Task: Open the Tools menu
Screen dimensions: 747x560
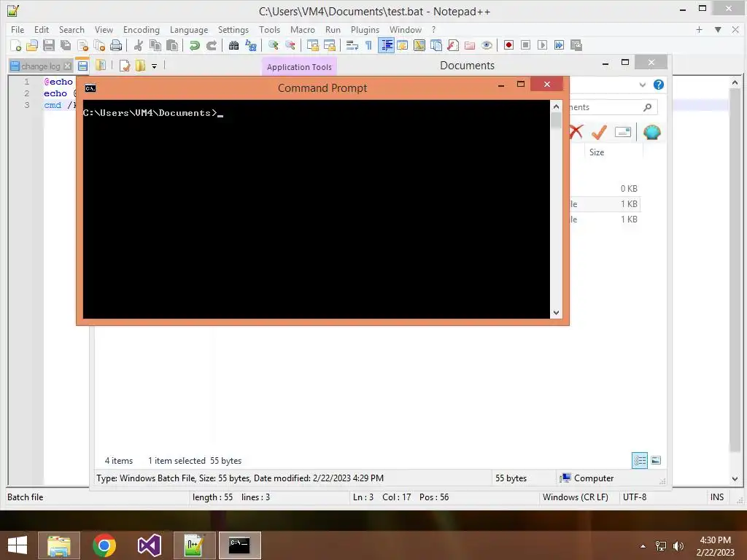Action: tap(269, 29)
